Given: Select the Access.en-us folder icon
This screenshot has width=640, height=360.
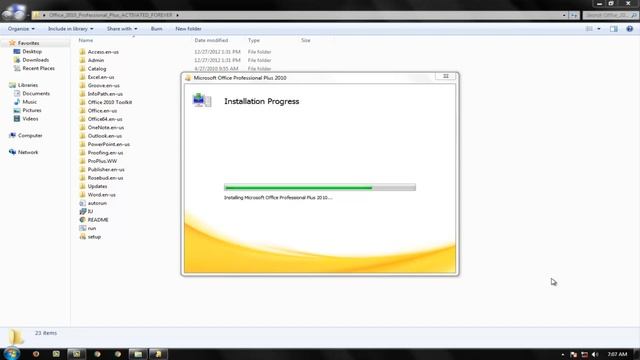Looking at the screenshot, I should click(82, 52).
